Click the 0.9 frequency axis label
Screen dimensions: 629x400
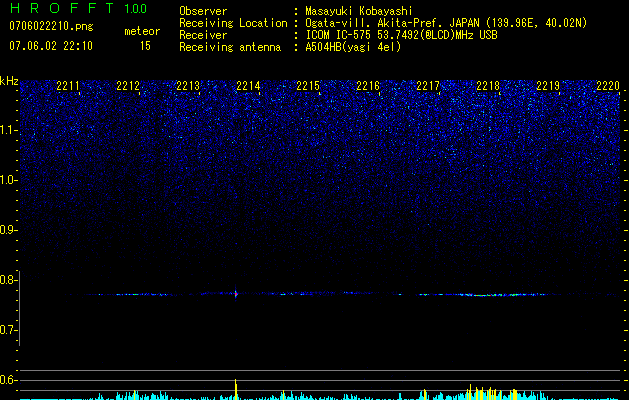click(7, 230)
